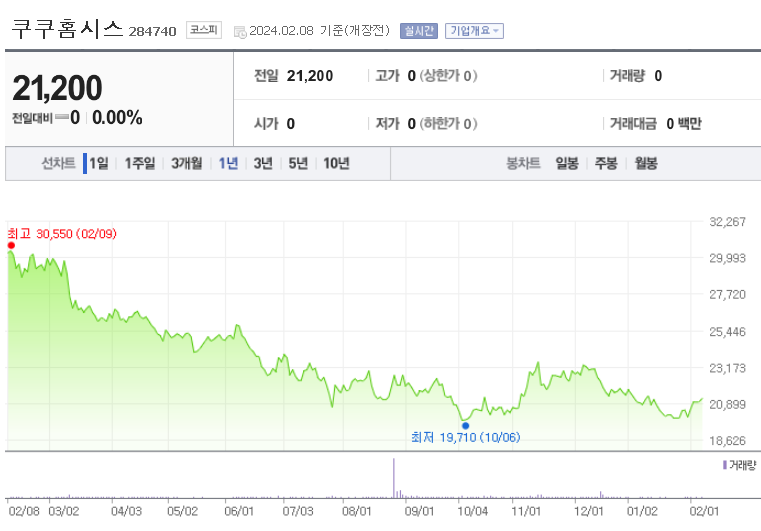Image resolution: width=761 pixels, height=531 pixels.
Task: Switch to 주봉 candle chart
Action: tap(606, 163)
